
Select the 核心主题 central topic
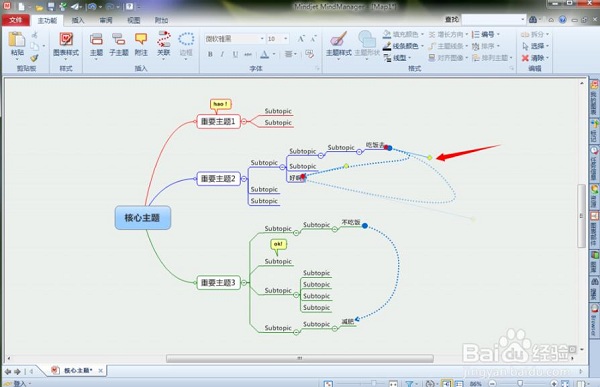142,218
